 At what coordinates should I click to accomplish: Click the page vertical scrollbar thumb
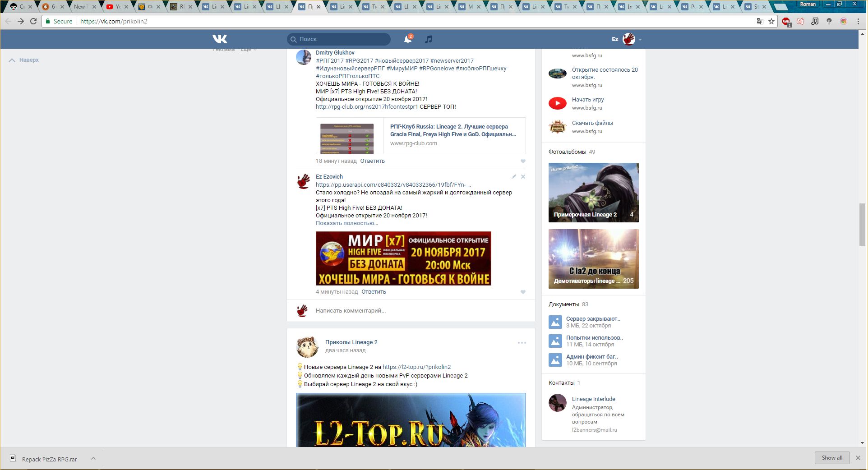tap(862, 225)
